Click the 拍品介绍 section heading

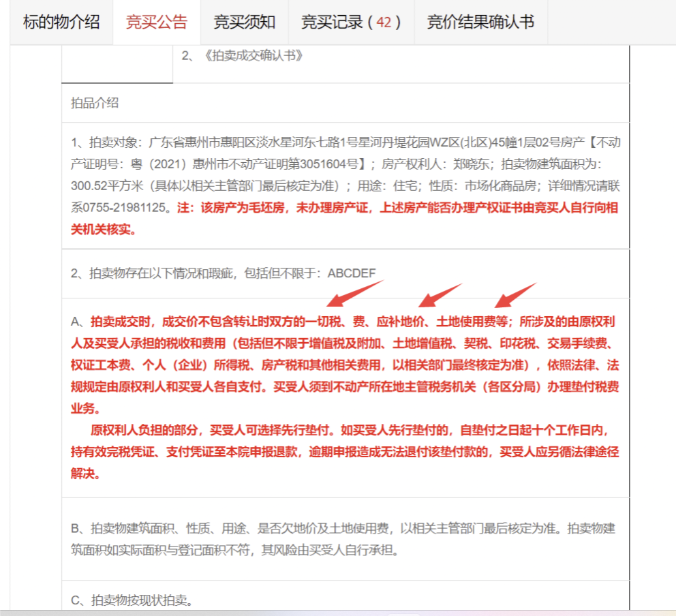tap(95, 103)
